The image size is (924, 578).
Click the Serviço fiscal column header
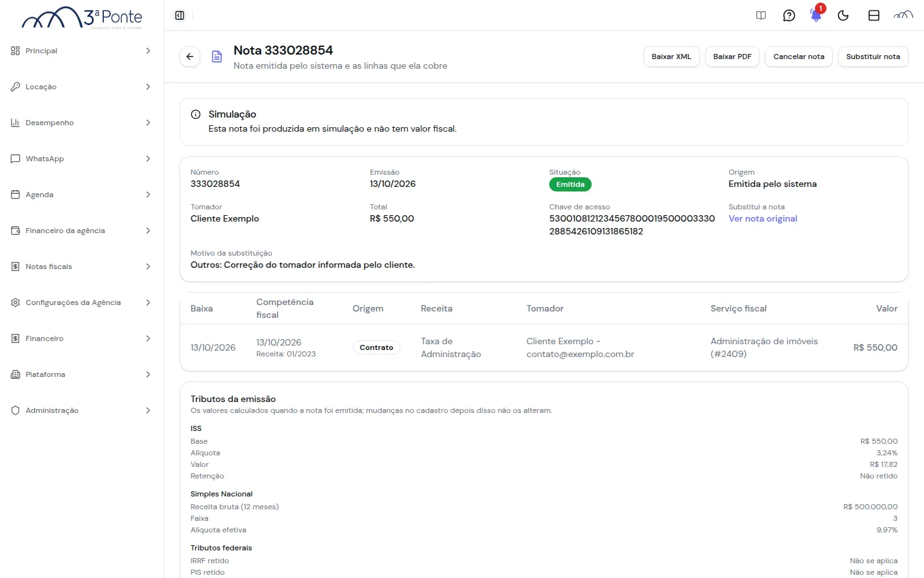point(739,308)
